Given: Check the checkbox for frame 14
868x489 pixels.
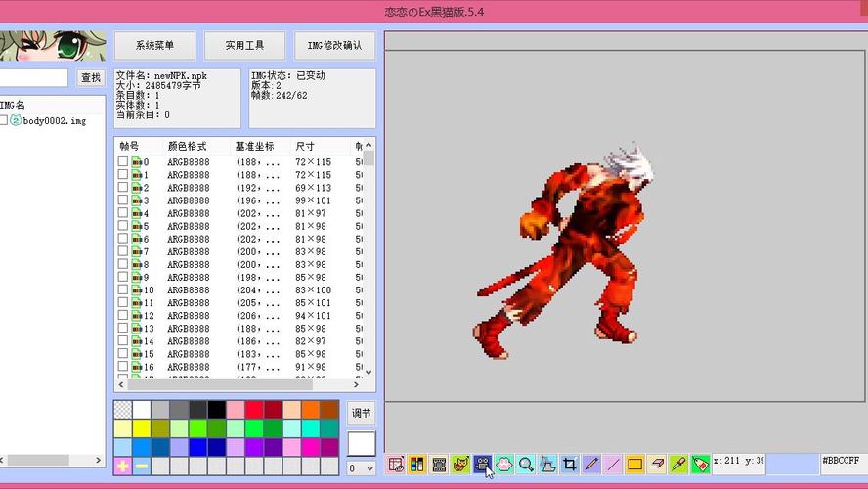Looking at the screenshot, I should pos(122,340).
